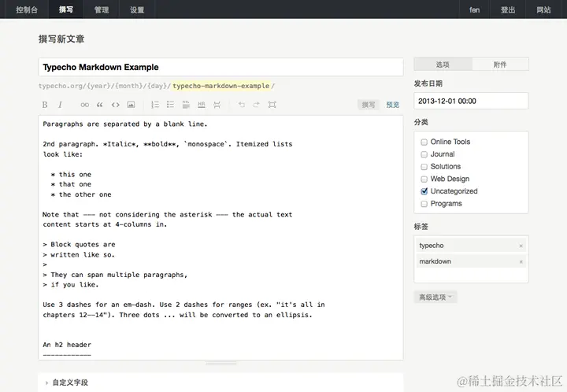Insert horizontal rule with HR icon
Screen dimensions: 567x392
[x=202, y=105]
